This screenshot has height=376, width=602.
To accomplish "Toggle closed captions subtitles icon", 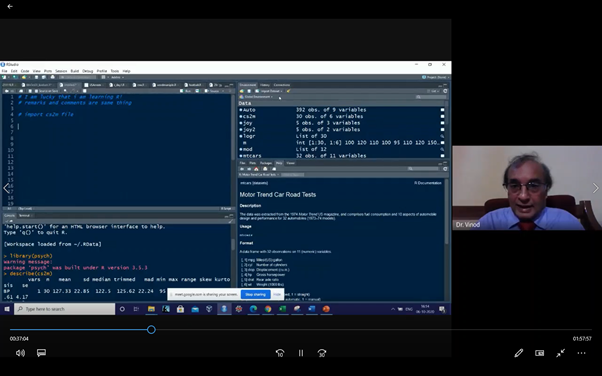I will coord(41,353).
